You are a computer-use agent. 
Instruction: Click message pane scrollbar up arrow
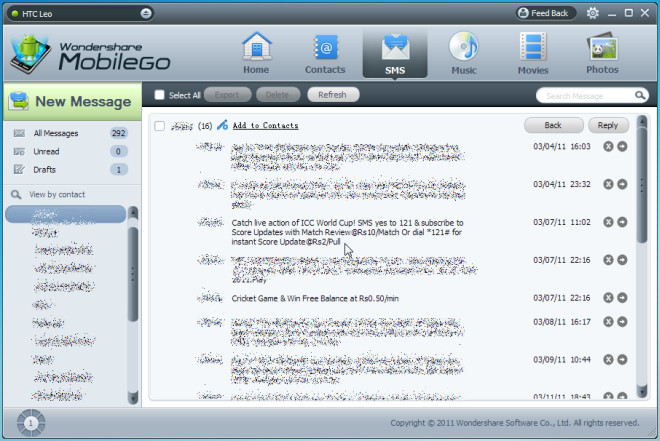642,122
